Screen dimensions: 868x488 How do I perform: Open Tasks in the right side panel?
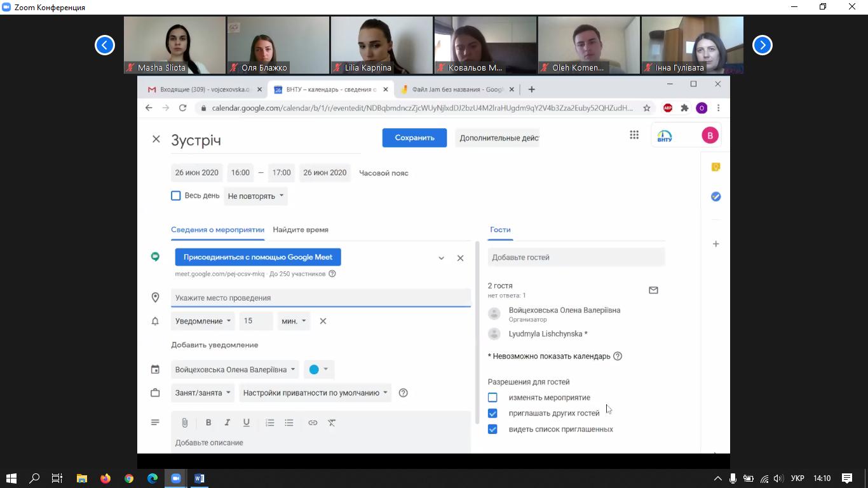click(x=715, y=197)
